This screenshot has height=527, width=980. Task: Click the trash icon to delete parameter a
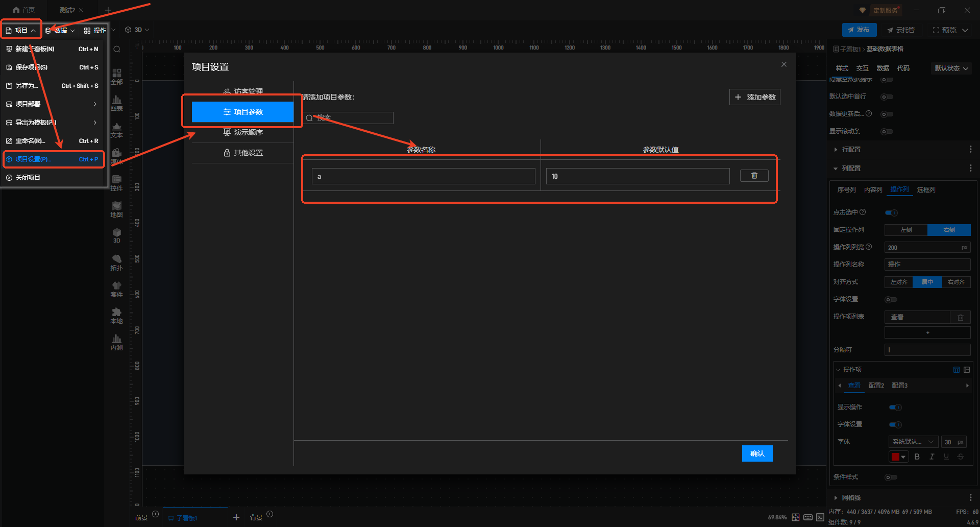[754, 176]
